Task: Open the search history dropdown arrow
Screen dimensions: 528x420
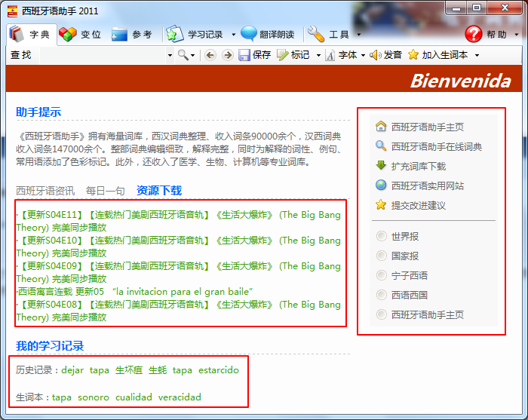Action: (x=170, y=55)
